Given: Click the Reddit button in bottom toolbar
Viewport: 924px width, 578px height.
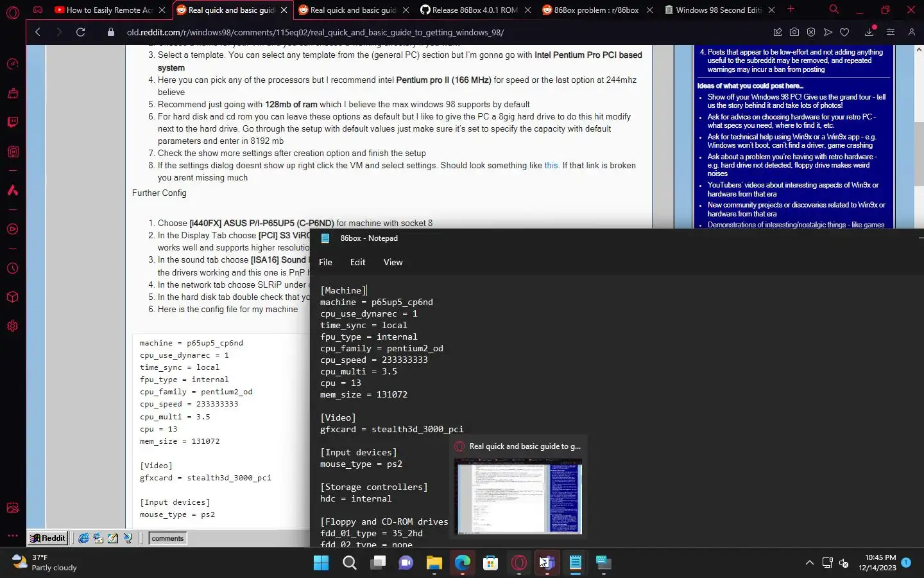Looking at the screenshot, I should click(x=48, y=538).
